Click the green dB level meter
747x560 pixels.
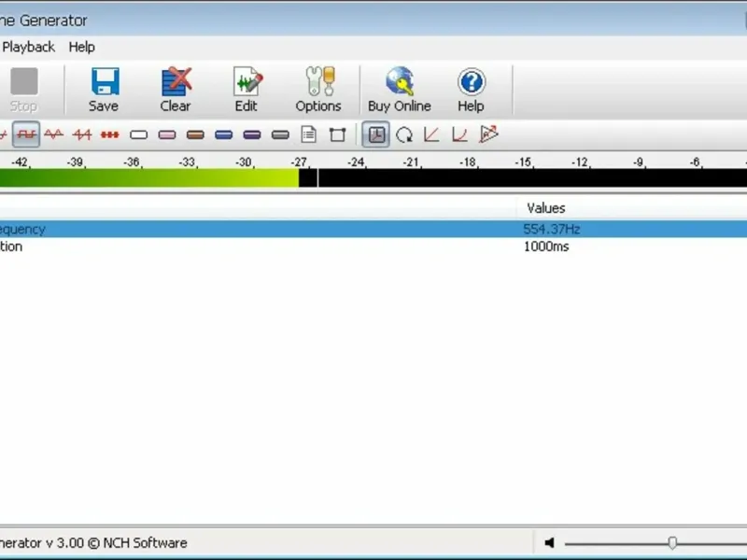tap(149, 178)
